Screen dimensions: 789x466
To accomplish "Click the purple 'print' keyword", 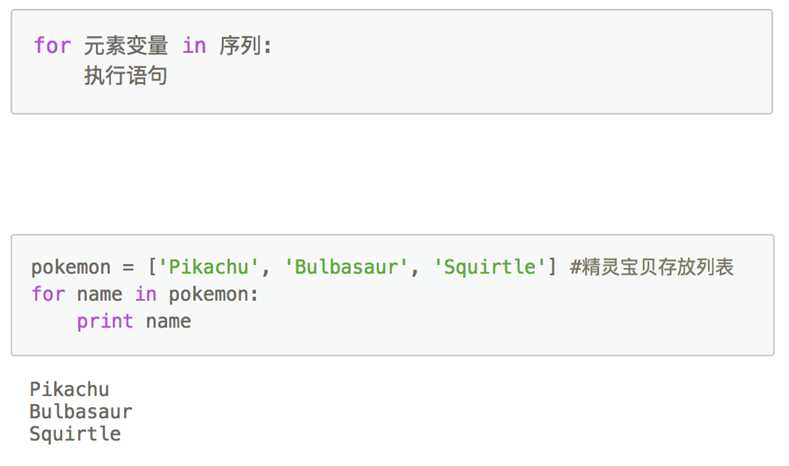I will click(x=105, y=322).
